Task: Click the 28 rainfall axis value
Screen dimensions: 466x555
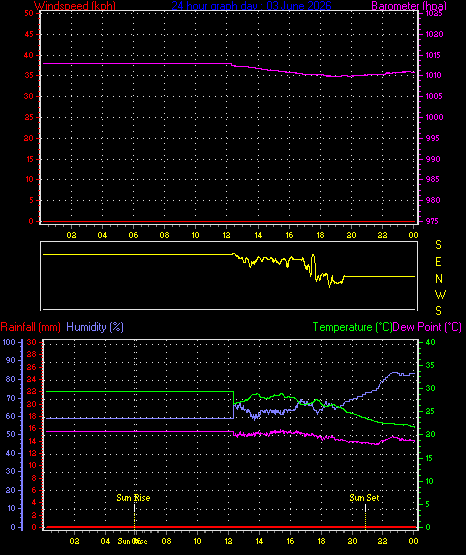Action: coord(32,354)
